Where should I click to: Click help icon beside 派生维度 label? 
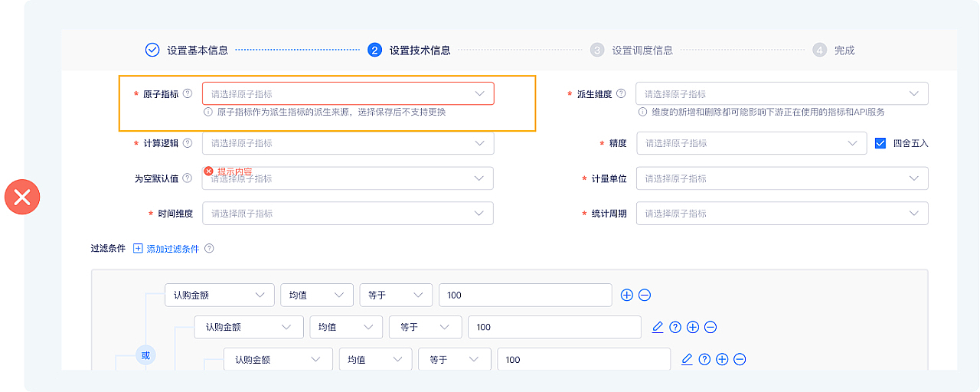point(621,93)
